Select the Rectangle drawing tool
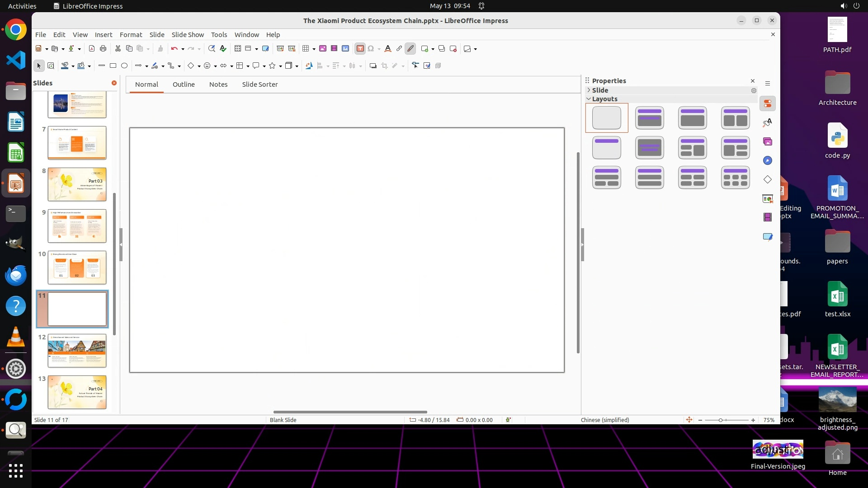The height and width of the screenshot is (488, 868). click(x=113, y=66)
